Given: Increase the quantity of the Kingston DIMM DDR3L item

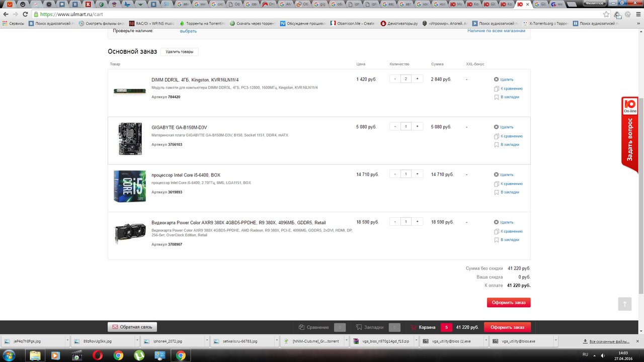Looking at the screenshot, I should 417,79.
